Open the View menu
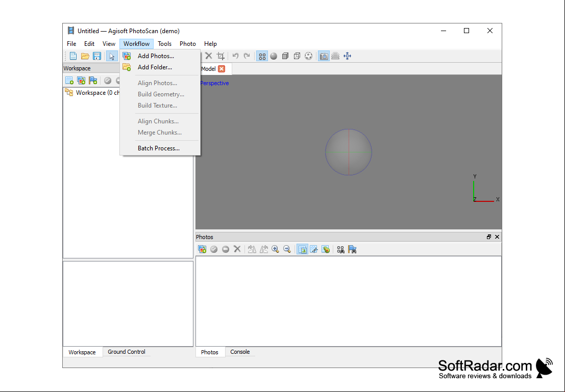The image size is (565, 392). (x=109, y=43)
